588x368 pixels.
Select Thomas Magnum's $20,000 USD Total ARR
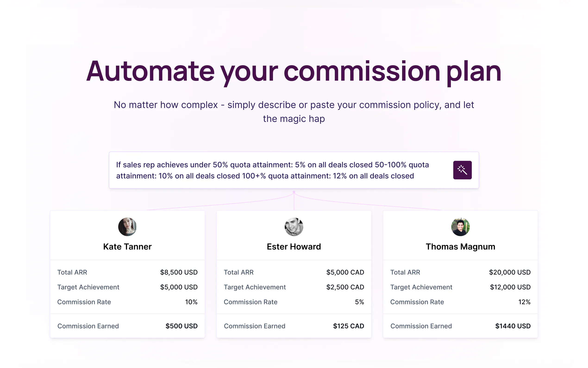[x=510, y=272]
